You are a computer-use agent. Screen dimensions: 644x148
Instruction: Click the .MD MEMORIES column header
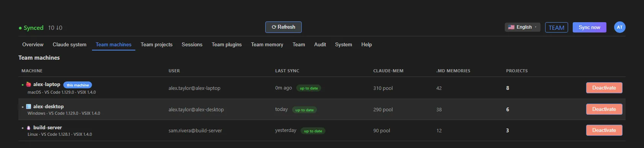453,71
